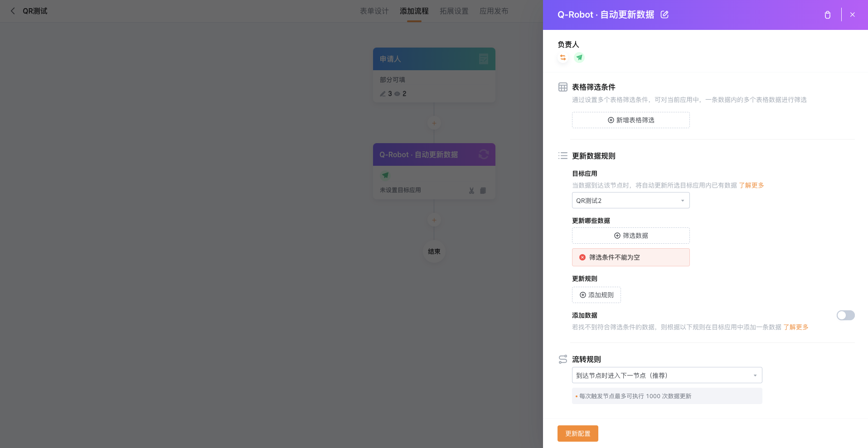Click the flow icon beside 流转规则

pyautogui.click(x=563, y=359)
